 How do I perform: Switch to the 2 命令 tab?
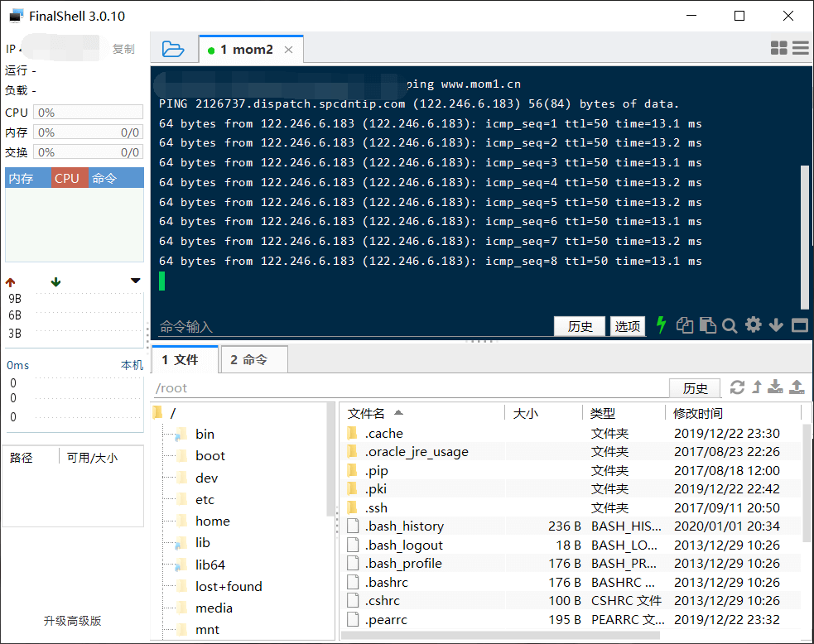coord(254,359)
